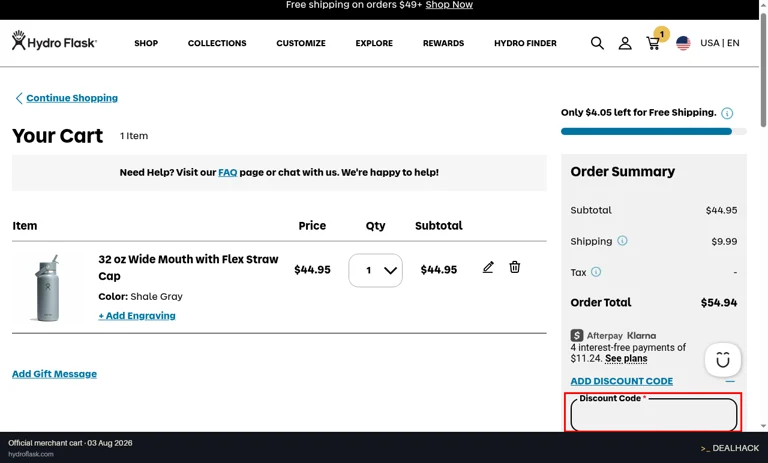Click the 'Color: Shale Gray' text
Image resolution: width=768 pixels, height=463 pixels.
pyautogui.click(x=141, y=296)
